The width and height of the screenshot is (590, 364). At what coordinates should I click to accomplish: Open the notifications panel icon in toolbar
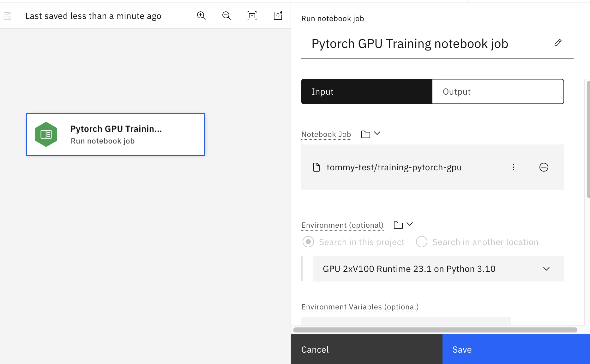pyautogui.click(x=278, y=16)
